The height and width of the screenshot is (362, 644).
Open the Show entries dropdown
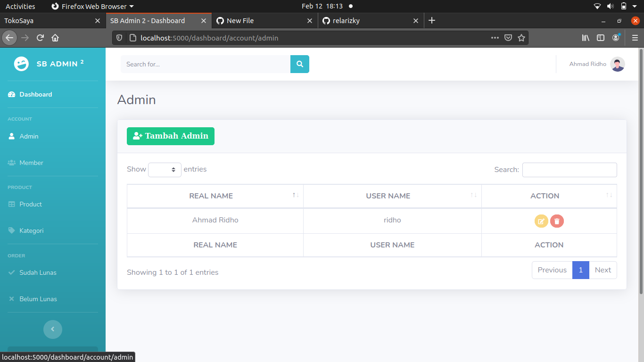point(165,170)
